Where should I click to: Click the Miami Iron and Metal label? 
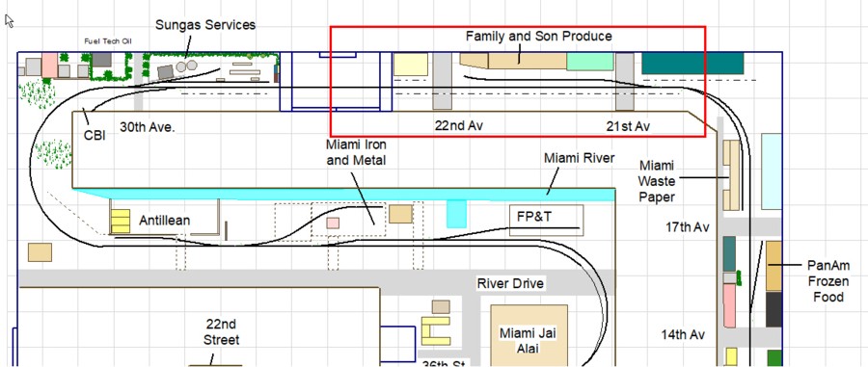(x=356, y=152)
